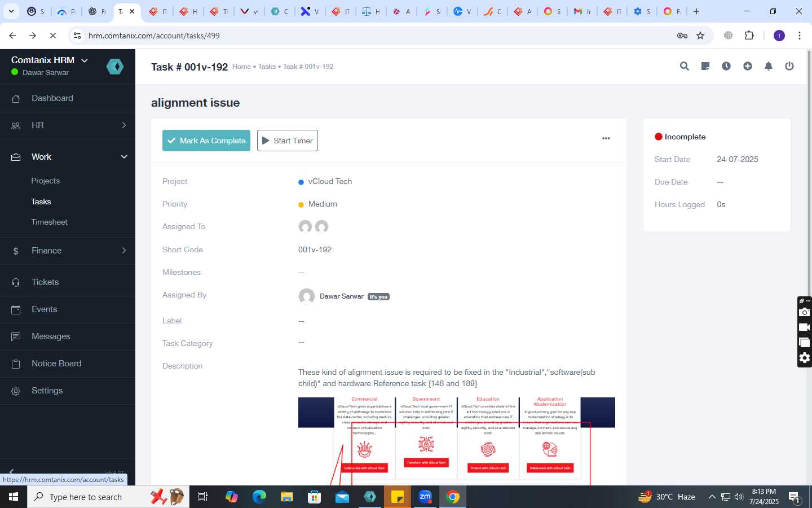
Task: Click the HR people icon
Action: click(16, 126)
